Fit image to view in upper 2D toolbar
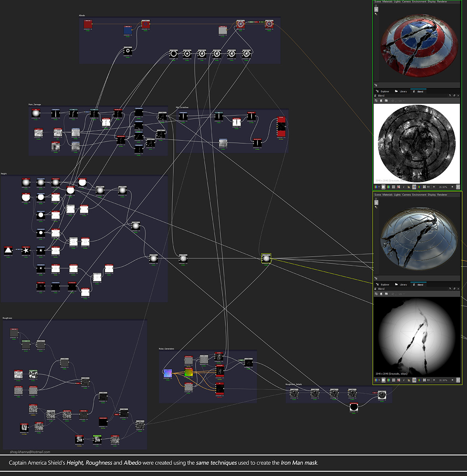 424,187
